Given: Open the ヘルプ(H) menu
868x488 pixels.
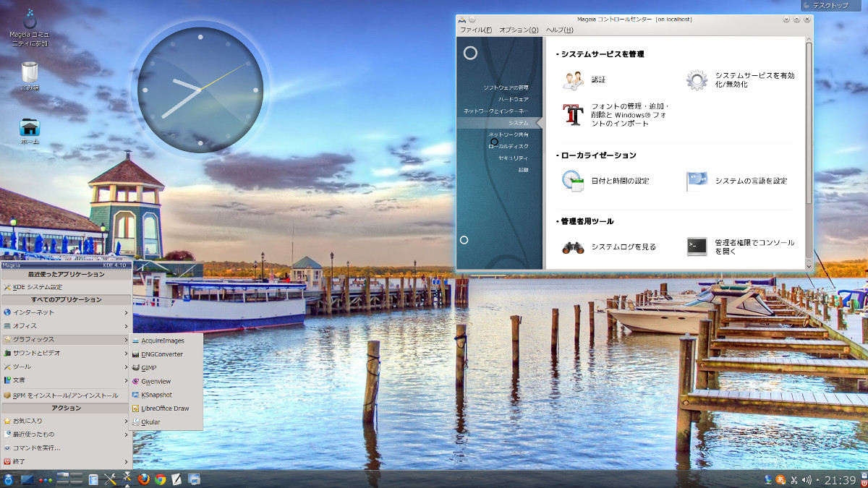Looking at the screenshot, I should [x=559, y=30].
